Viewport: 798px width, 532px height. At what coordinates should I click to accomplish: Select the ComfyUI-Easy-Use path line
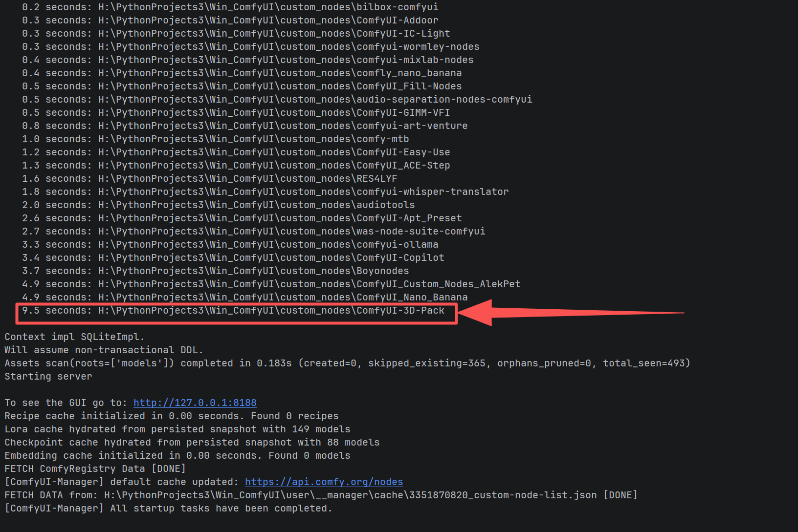[236, 152]
